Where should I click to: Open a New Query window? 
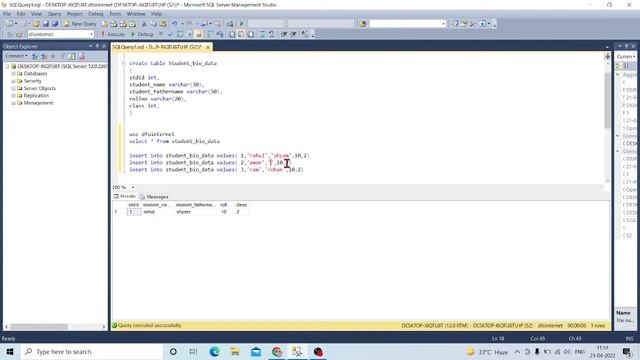coord(80,24)
